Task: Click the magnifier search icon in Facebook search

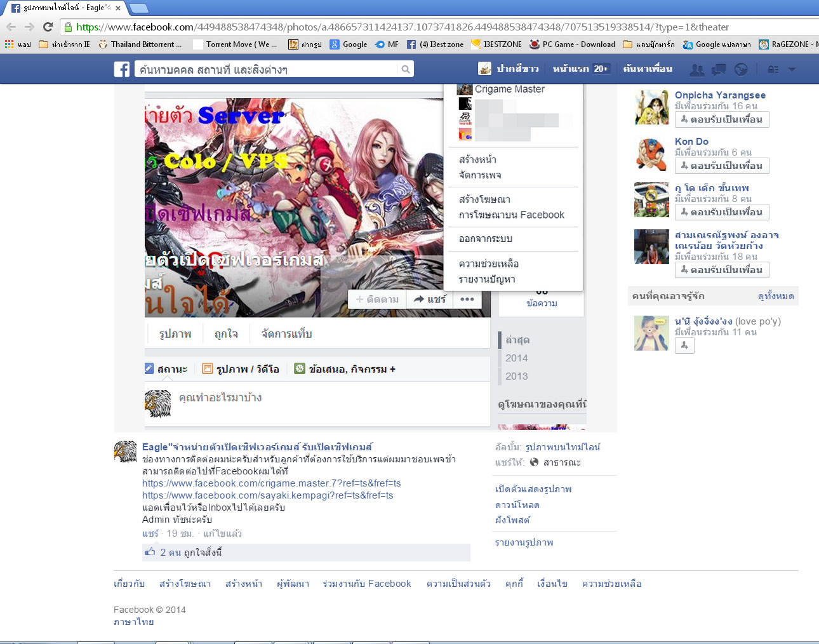Action: pyautogui.click(x=406, y=69)
